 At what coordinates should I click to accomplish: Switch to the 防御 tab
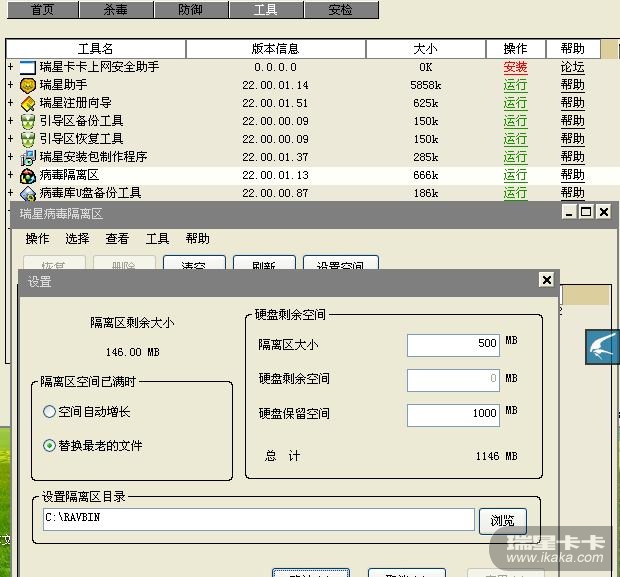pos(191,9)
